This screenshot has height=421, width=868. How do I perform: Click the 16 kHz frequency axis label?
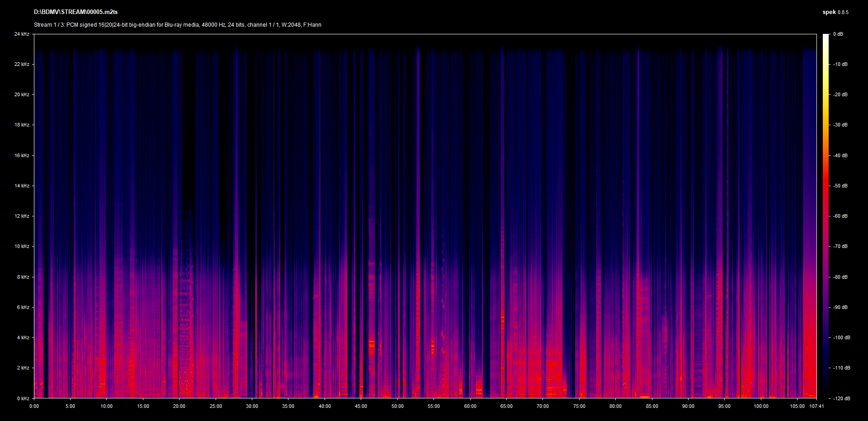pyautogui.click(x=22, y=156)
